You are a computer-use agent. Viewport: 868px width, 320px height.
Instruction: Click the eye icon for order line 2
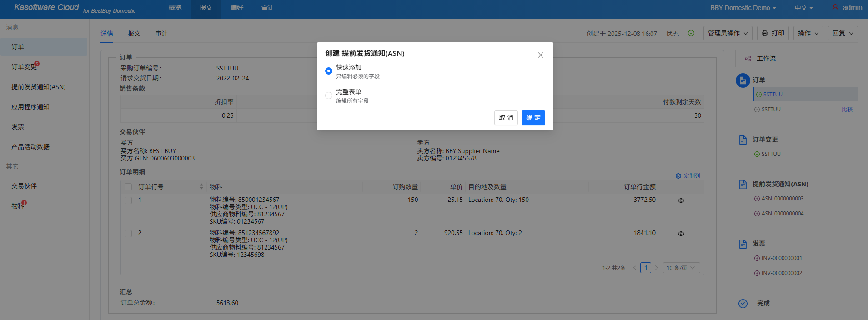coord(681,234)
